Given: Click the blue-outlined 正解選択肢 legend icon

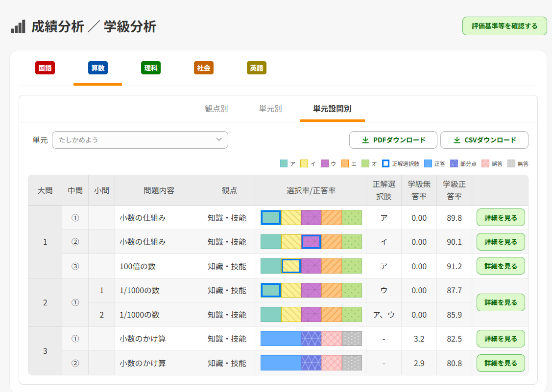Looking at the screenshot, I should 386,163.
